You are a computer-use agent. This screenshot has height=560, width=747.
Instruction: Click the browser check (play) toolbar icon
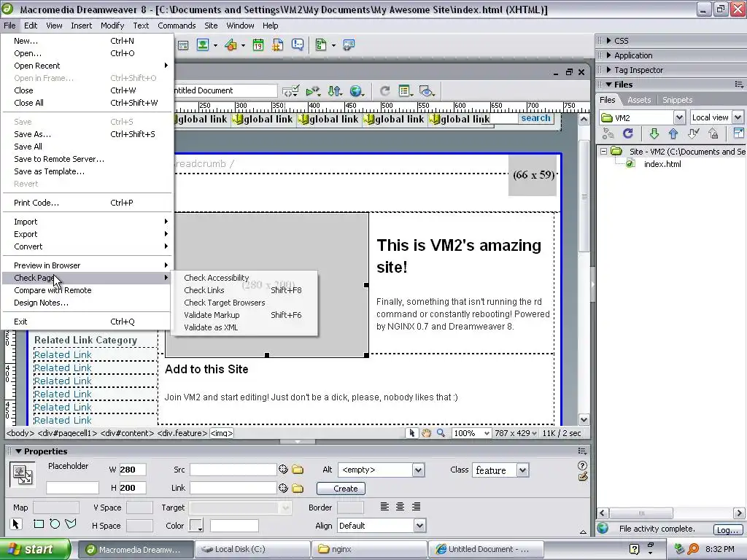(x=313, y=91)
